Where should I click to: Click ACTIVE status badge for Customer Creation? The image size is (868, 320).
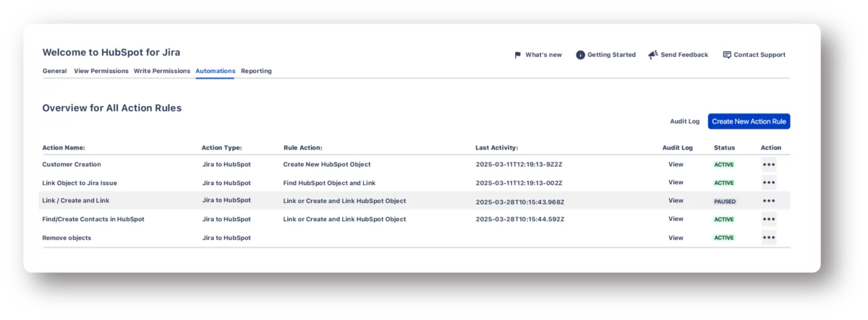(724, 165)
